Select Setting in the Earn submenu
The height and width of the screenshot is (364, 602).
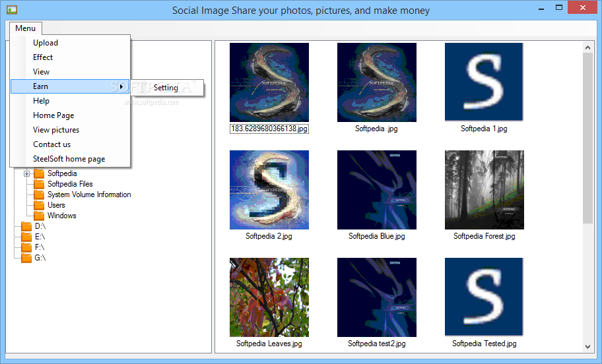coord(166,88)
